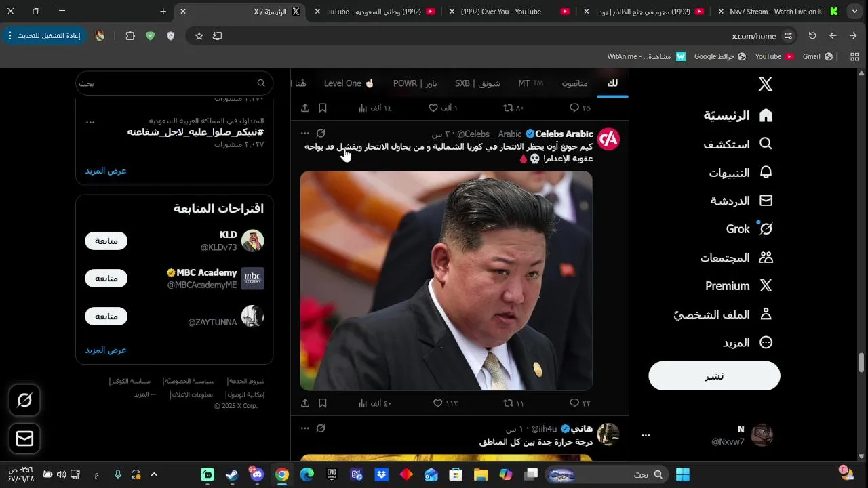Switch to the متابعون timeline tab
Image resolution: width=868 pixels, height=488 pixels.
click(574, 83)
